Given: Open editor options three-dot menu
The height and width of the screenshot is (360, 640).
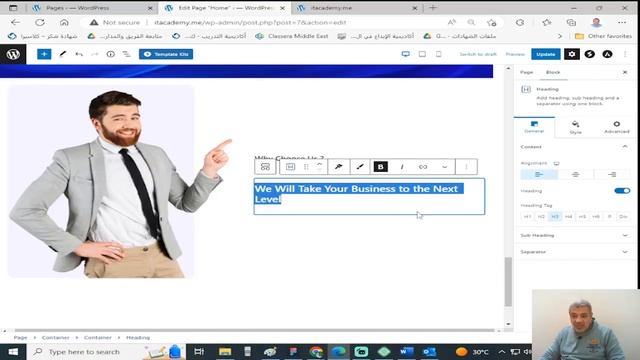Looking at the screenshot, I should click(x=625, y=54).
